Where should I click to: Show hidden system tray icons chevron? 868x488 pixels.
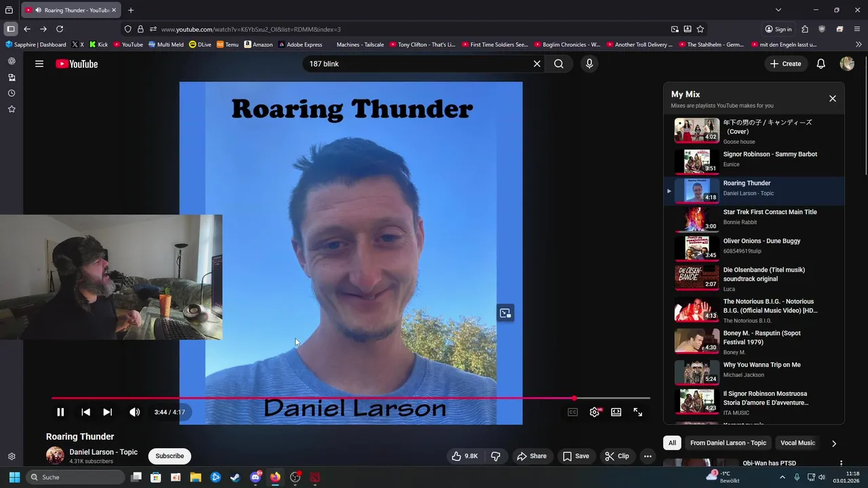coord(782,477)
